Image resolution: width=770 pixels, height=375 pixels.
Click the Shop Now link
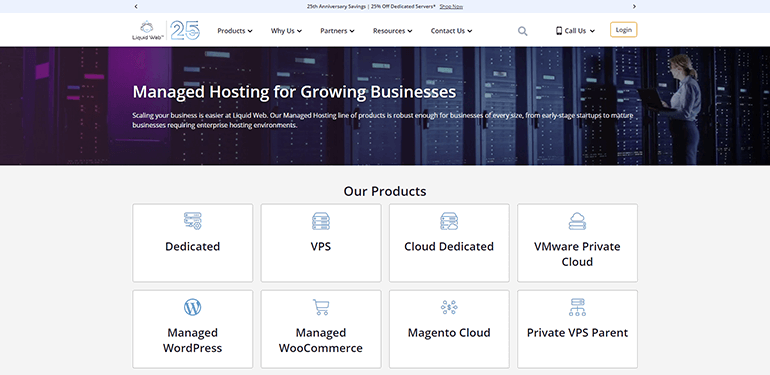[x=451, y=6]
